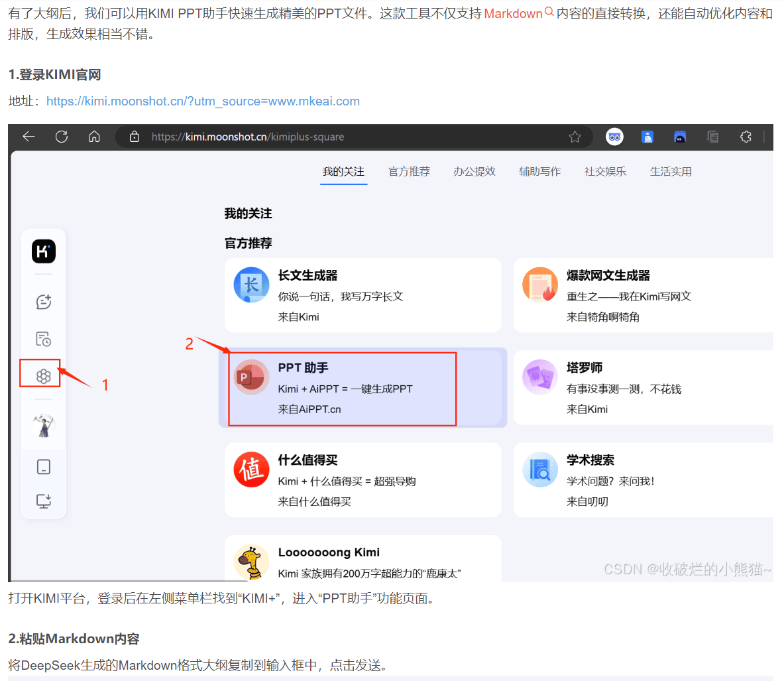Image resolution: width=784 pixels, height=681 pixels.
Task: Open browser extensions puzzle icon
Action: click(746, 137)
